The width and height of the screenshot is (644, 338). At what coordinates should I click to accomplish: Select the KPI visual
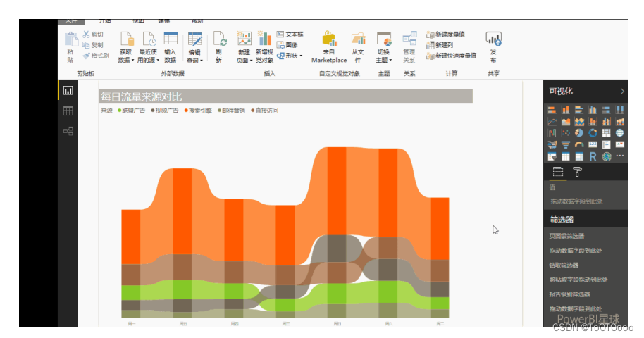(620, 144)
